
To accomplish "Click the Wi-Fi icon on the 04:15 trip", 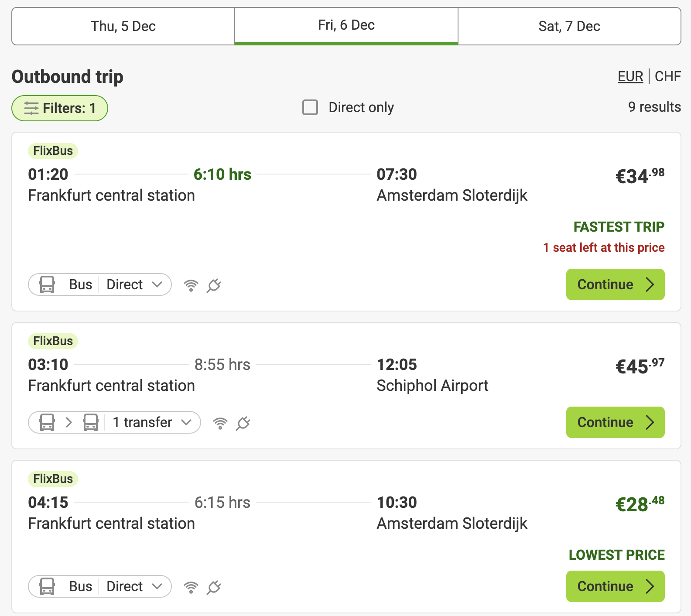I will 191,587.
